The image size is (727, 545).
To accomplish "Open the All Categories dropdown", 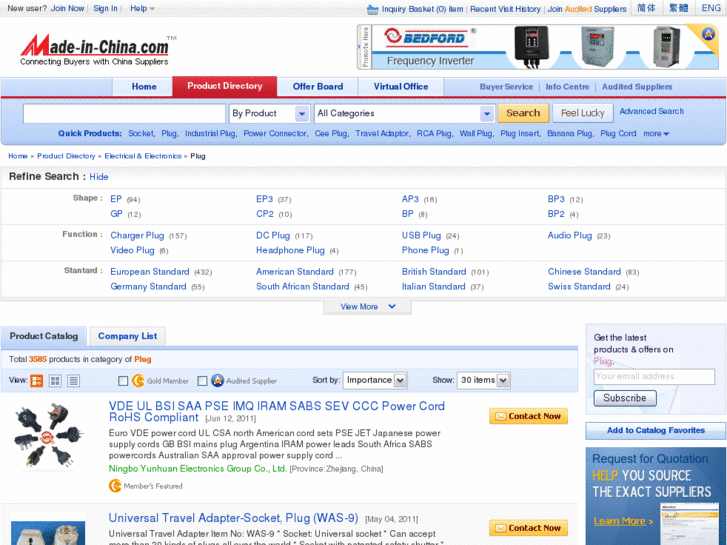I will click(x=404, y=113).
